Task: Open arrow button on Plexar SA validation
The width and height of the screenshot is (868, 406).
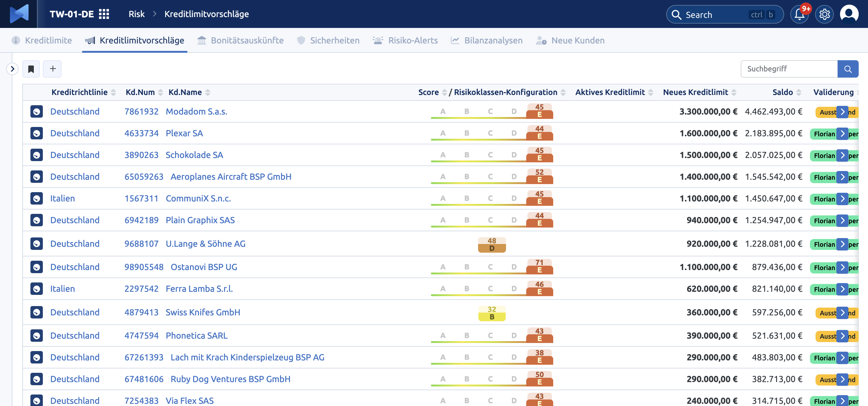Action: tap(843, 133)
